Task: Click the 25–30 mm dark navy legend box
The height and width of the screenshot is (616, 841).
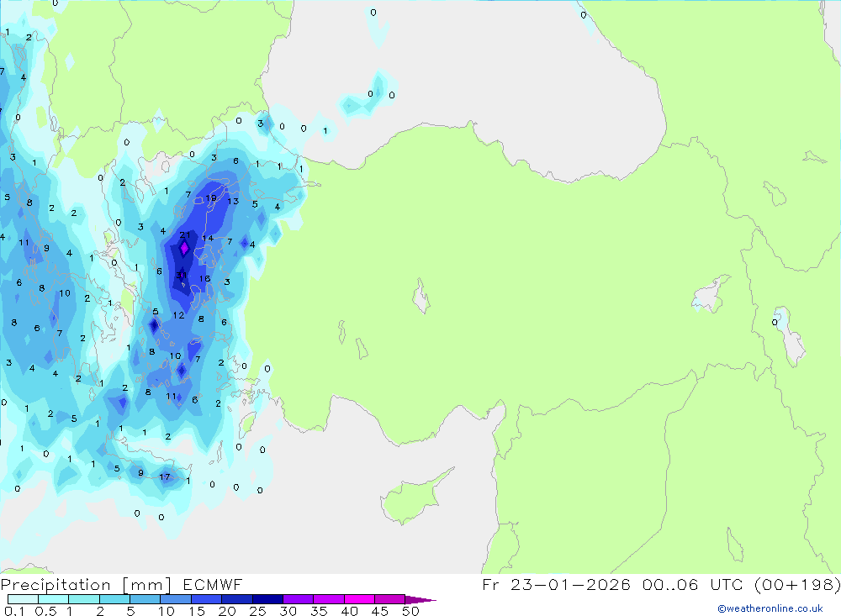Action: pyautogui.click(x=267, y=599)
